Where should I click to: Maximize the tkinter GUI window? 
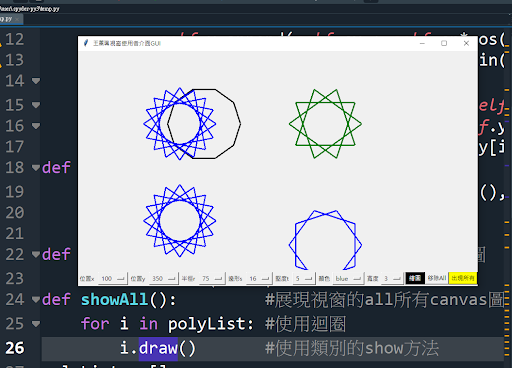pos(444,43)
